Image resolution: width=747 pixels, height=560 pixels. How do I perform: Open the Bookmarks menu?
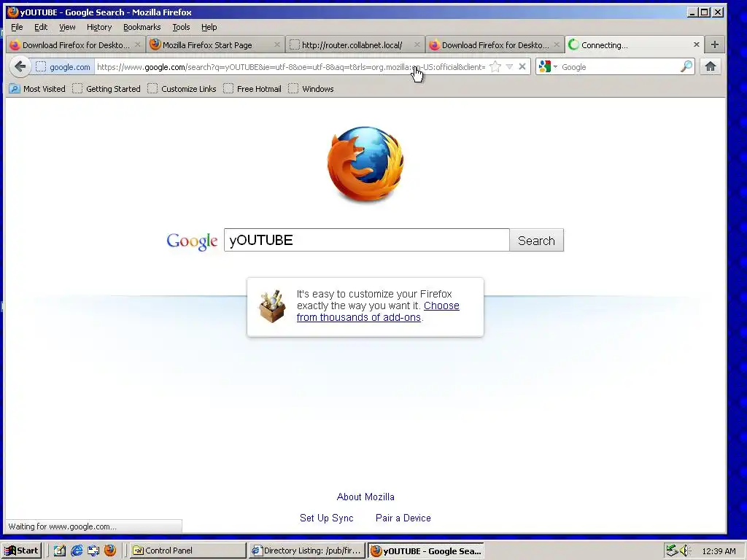[142, 27]
